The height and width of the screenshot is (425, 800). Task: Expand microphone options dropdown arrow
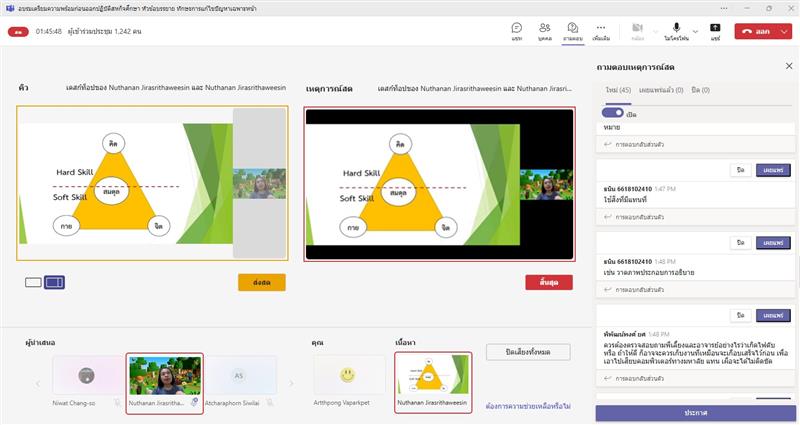pyautogui.click(x=693, y=30)
